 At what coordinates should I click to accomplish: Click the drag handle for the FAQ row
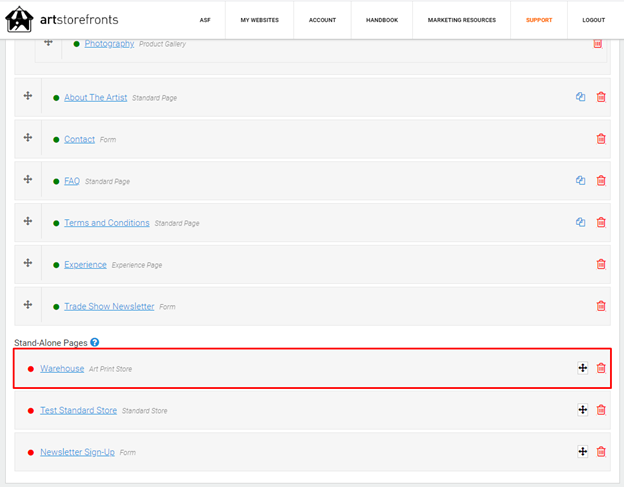[28, 179]
